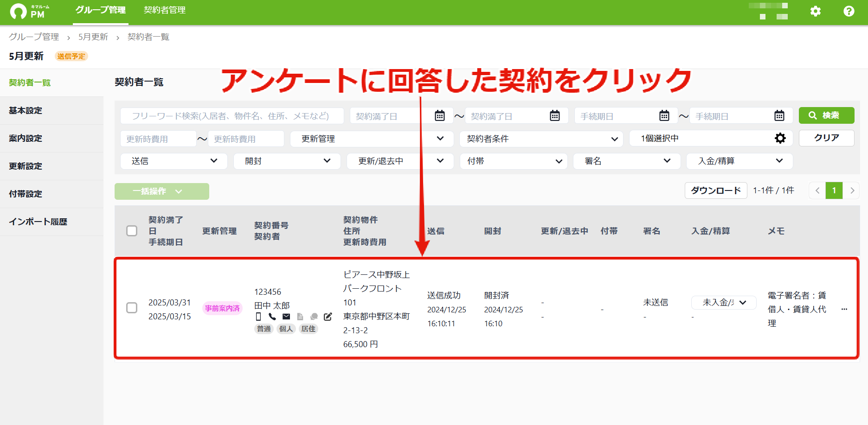868x425 pixels.
Task: Click the 送信予定 badge near the title
Action: pos(71,56)
